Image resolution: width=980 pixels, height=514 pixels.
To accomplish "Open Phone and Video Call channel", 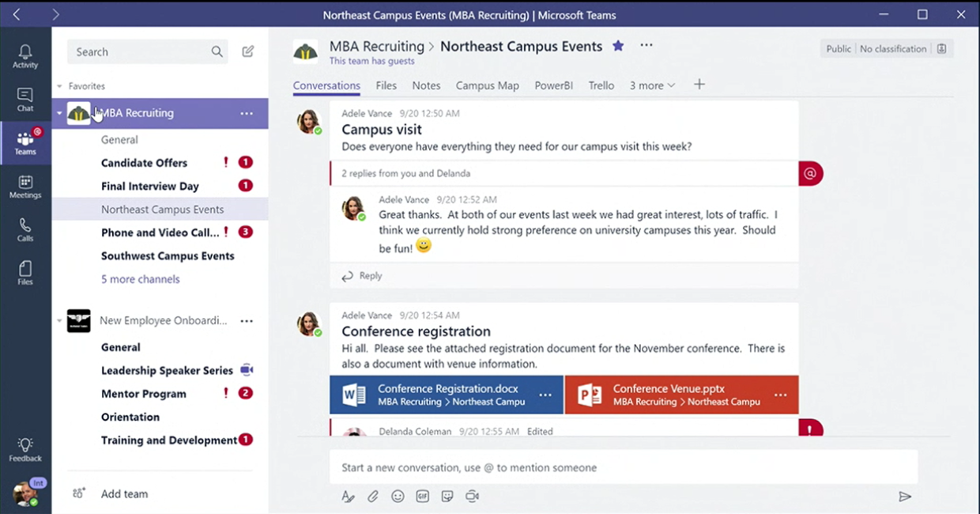I will pyautogui.click(x=160, y=232).
